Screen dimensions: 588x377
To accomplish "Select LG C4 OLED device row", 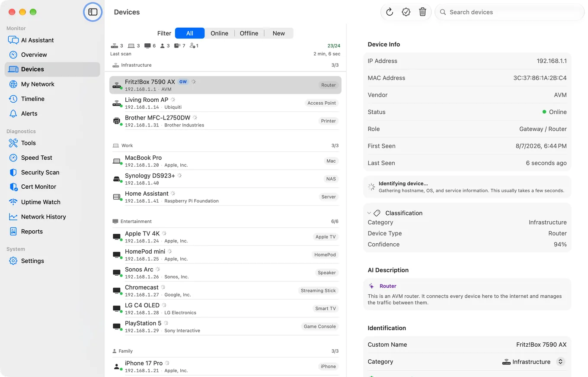I will (225, 309).
